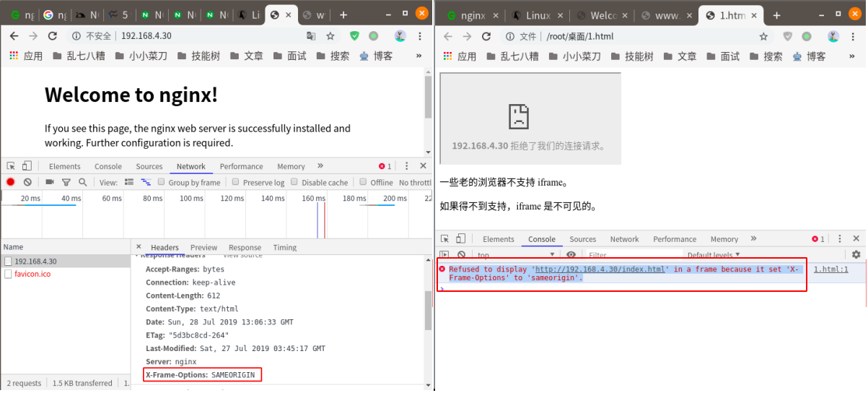The image size is (868, 393).
Task: Open network search magnifier icon
Action: point(83,183)
